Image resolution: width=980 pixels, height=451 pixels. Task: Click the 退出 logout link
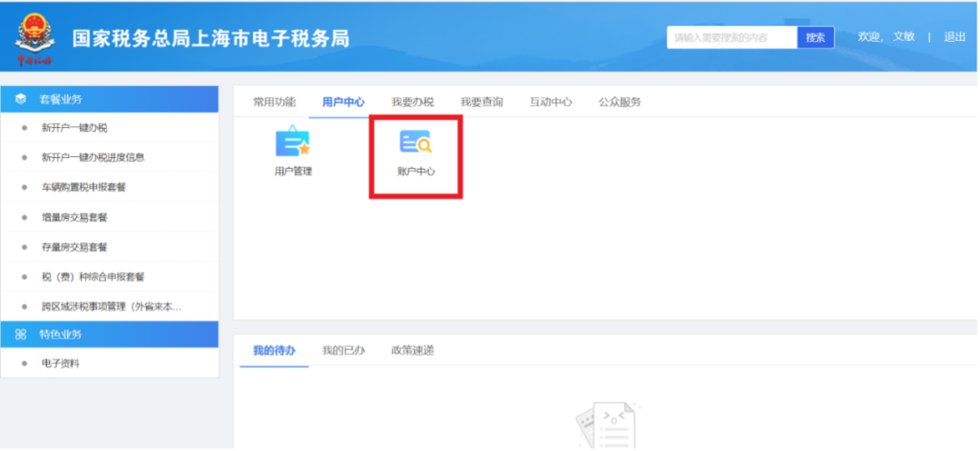tap(955, 37)
